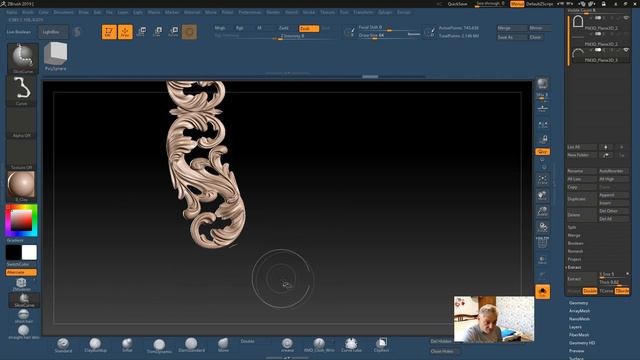Open the SliceCurve brush thumbnail

coord(22,59)
